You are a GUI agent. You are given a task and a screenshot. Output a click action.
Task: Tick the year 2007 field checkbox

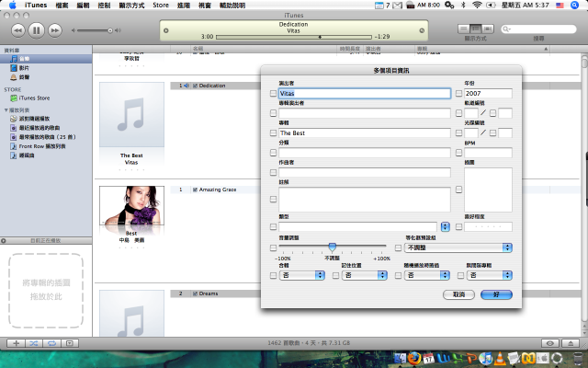point(458,93)
